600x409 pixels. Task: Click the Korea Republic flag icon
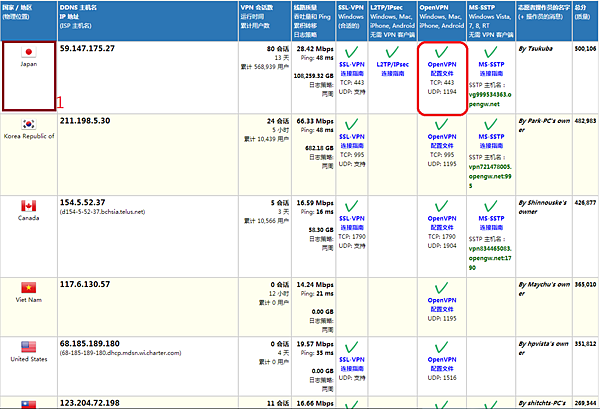[29, 124]
